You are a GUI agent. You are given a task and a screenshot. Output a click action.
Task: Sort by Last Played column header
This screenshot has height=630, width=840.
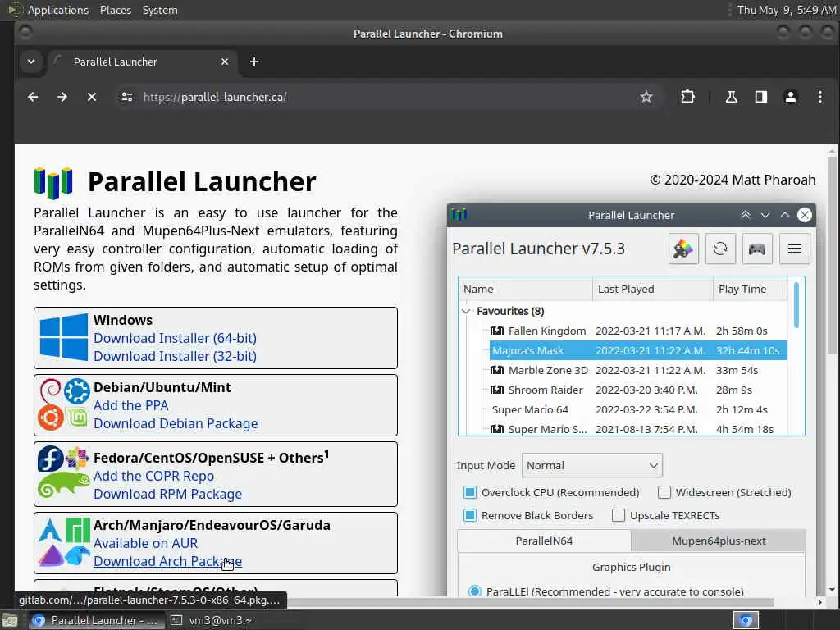coord(653,290)
